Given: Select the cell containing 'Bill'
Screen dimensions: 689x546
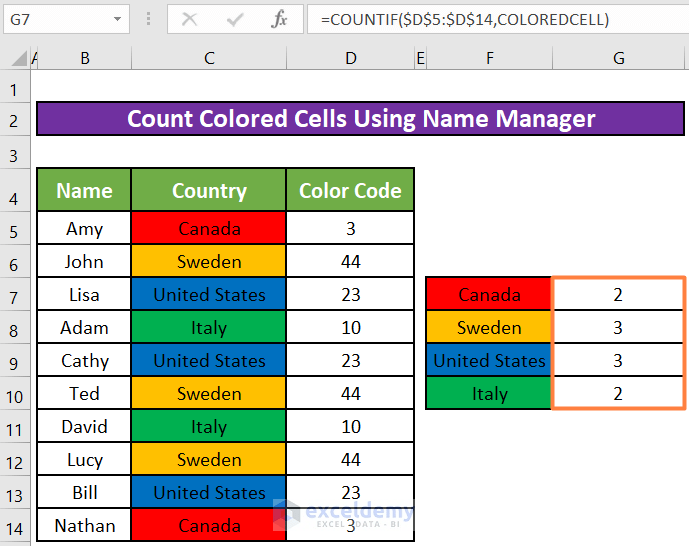Looking at the screenshot, I should (x=84, y=492).
